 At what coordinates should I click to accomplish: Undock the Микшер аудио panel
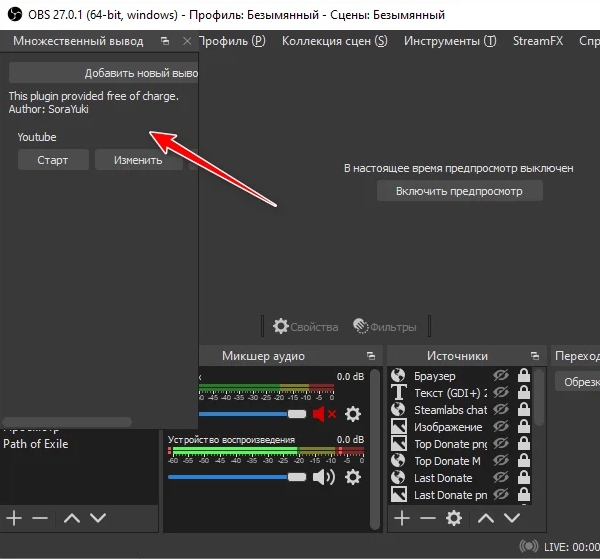coord(371,356)
